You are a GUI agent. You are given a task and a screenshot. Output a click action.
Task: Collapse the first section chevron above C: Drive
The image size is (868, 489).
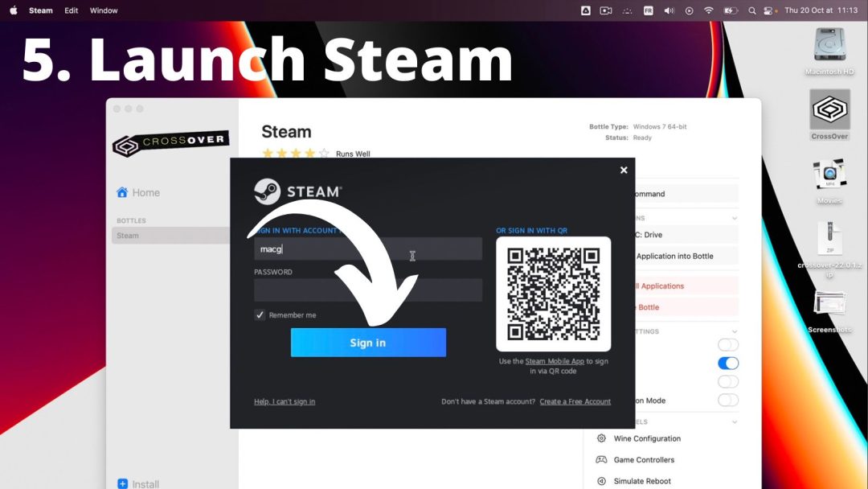tap(735, 218)
